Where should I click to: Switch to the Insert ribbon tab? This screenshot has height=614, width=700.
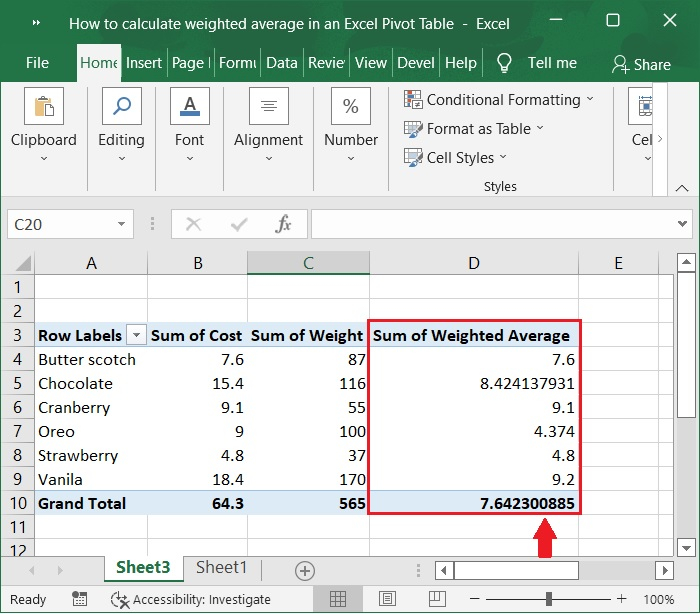point(144,63)
